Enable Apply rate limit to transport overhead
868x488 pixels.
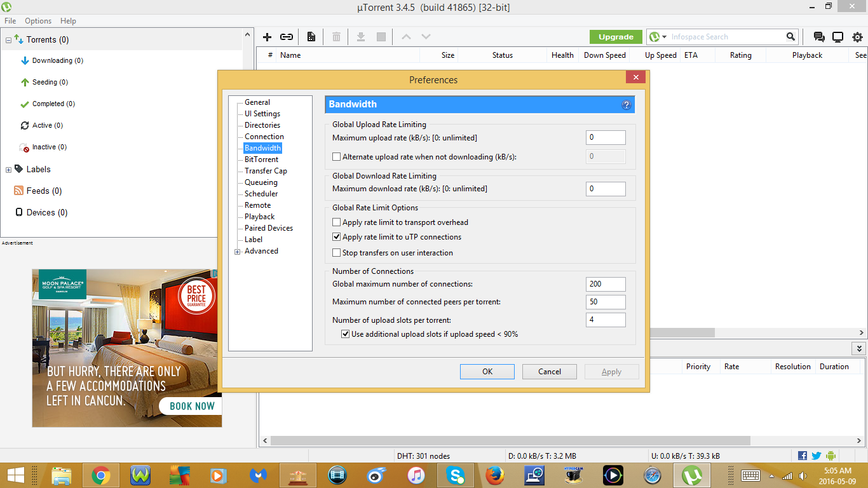(x=337, y=222)
